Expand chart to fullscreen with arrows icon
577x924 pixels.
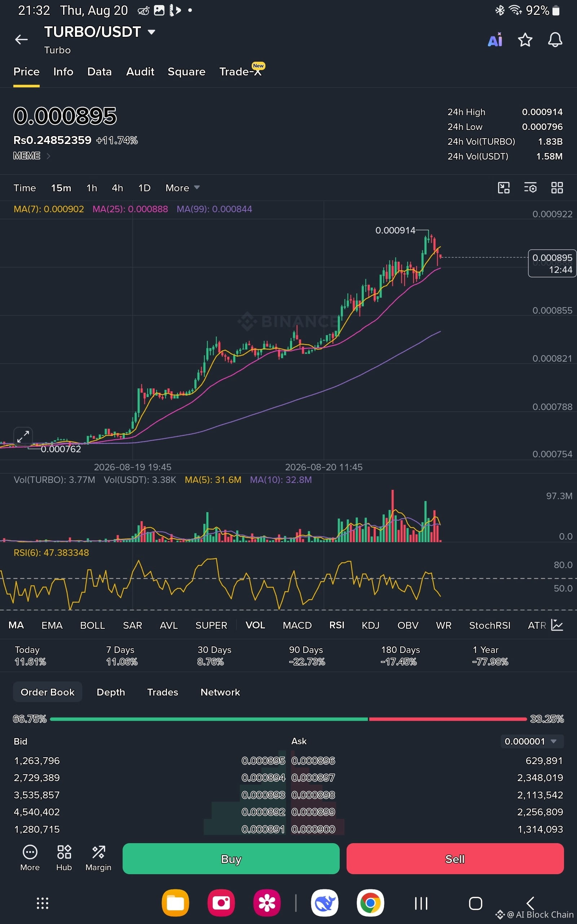[23, 436]
